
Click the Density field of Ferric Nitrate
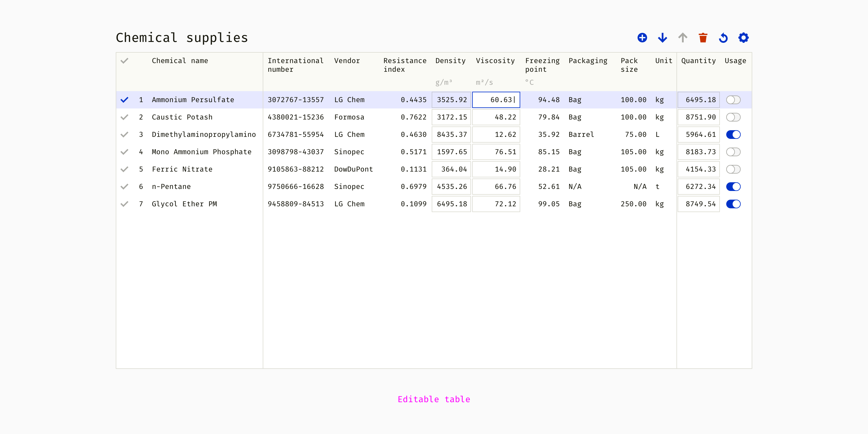tap(451, 169)
